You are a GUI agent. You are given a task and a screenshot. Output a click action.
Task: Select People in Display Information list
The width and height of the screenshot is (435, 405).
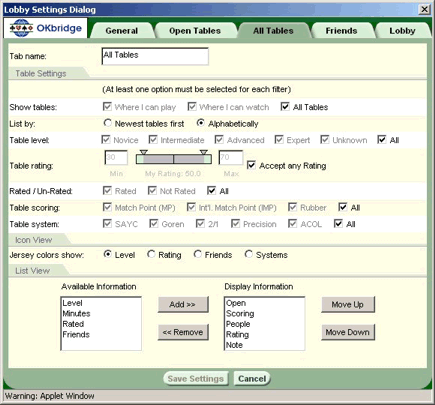point(238,324)
